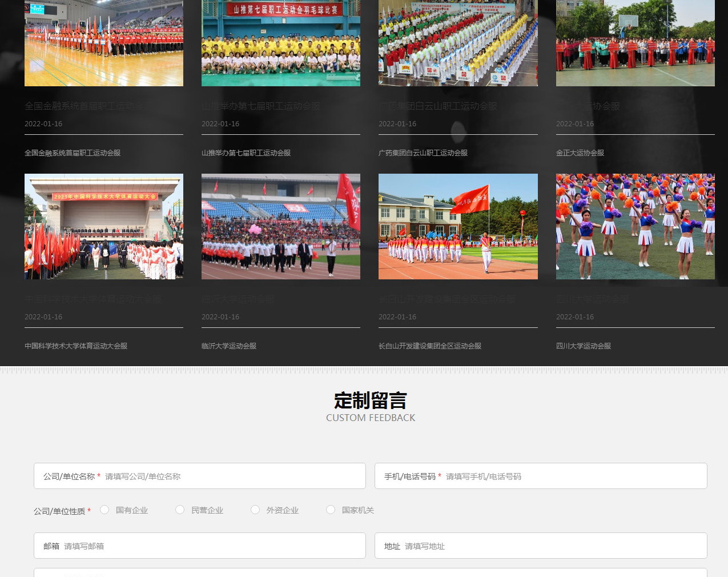728x577 pixels.
Task: Open the 全国金融系统首届职工运动会服 photo thumbnail
Action: [104, 43]
